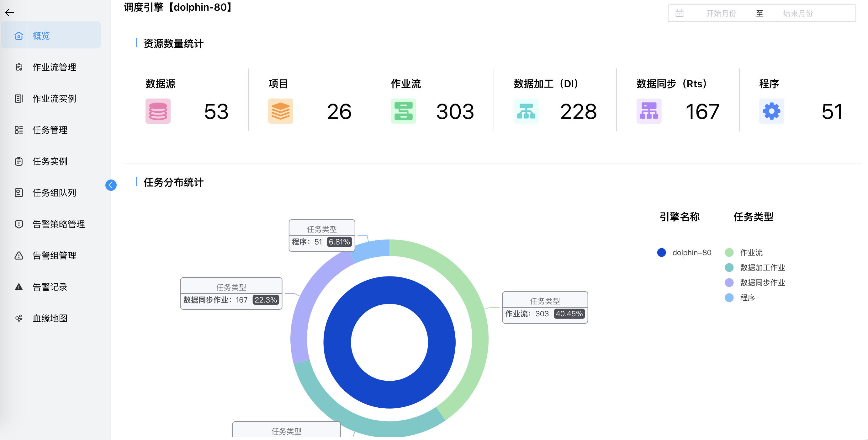
Task: Open the 开始月份 start month picker
Action: click(x=721, y=13)
